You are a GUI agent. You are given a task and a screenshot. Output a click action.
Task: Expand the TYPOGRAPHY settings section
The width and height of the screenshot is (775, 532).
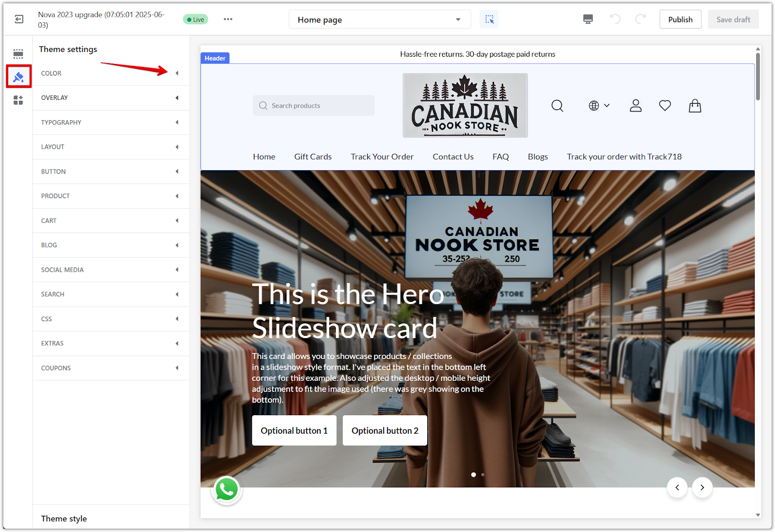click(x=111, y=122)
